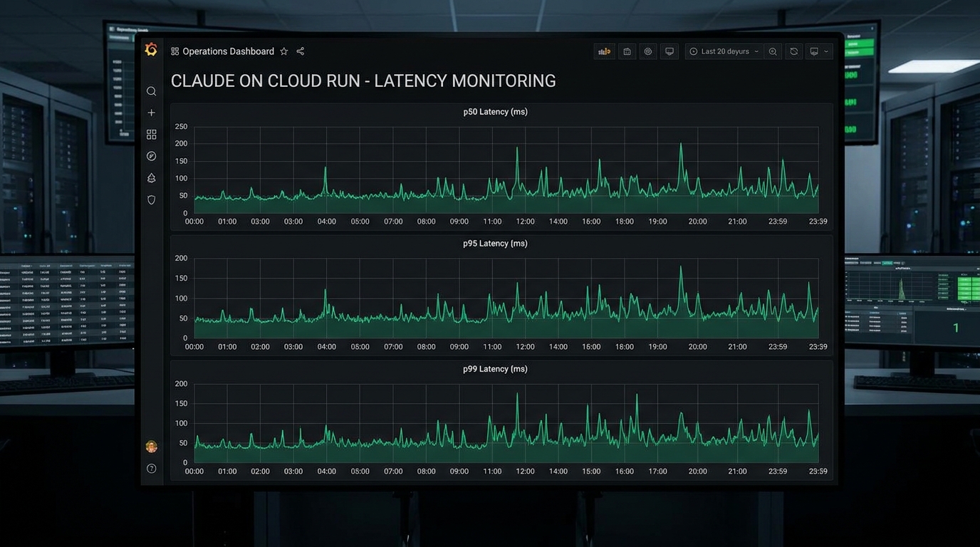Image resolution: width=980 pixels, height=547 pixels.
Task: Click the zoom out time range icon
Action: point(773,51)
